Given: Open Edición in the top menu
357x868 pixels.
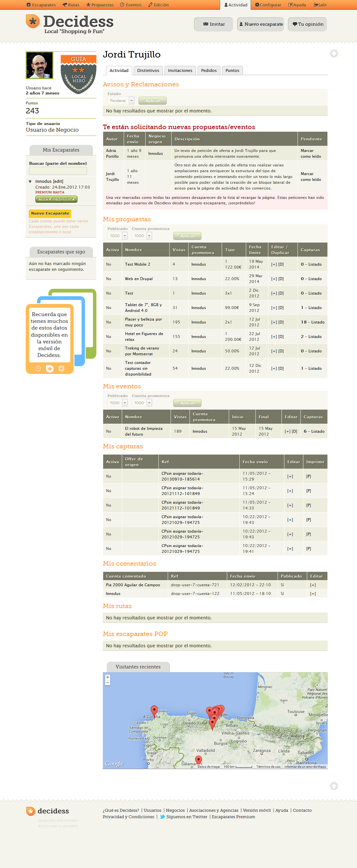Looking at the screenshot, I should [158, 5].
